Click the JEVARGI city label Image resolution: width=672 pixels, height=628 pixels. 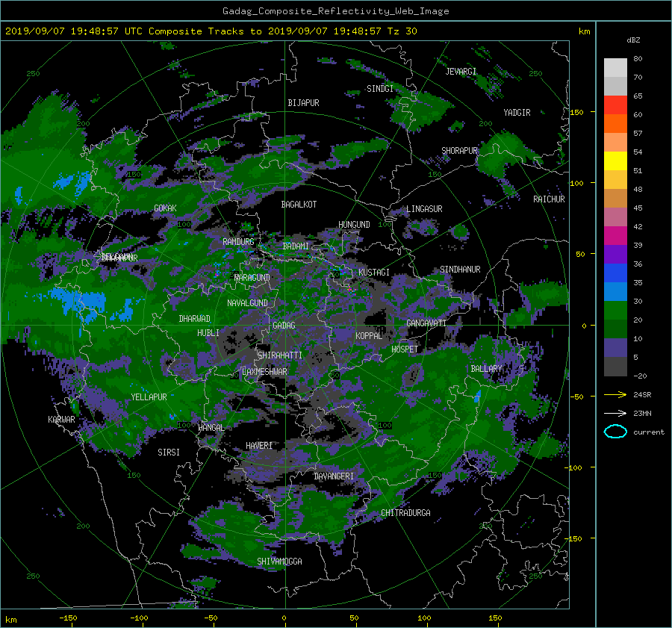(x=461, y=72)
